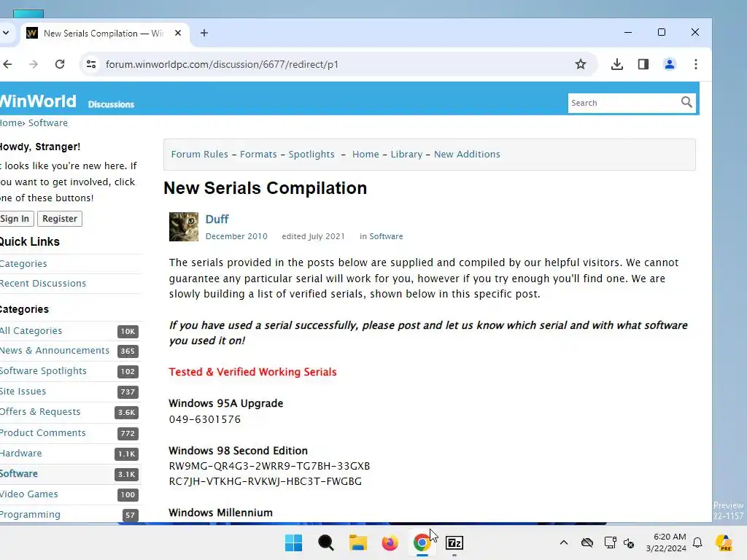Open the Product Comments category
747x560 pixels.
(43, 433)
